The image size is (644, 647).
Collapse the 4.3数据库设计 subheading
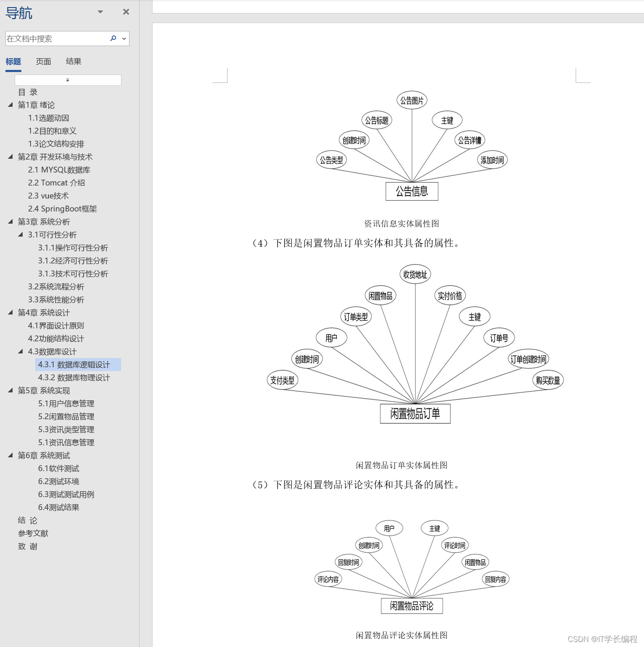coord(21,351)
